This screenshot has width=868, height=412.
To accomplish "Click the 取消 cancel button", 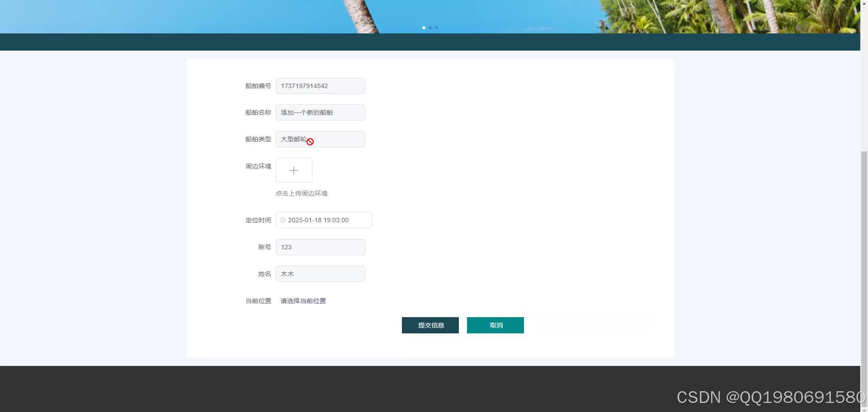I will coord(495,325).
